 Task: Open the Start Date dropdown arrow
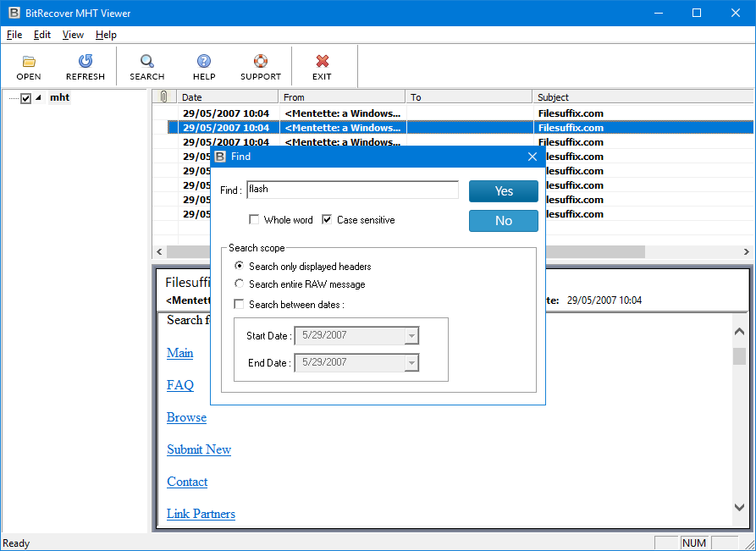tap(411, 336)
